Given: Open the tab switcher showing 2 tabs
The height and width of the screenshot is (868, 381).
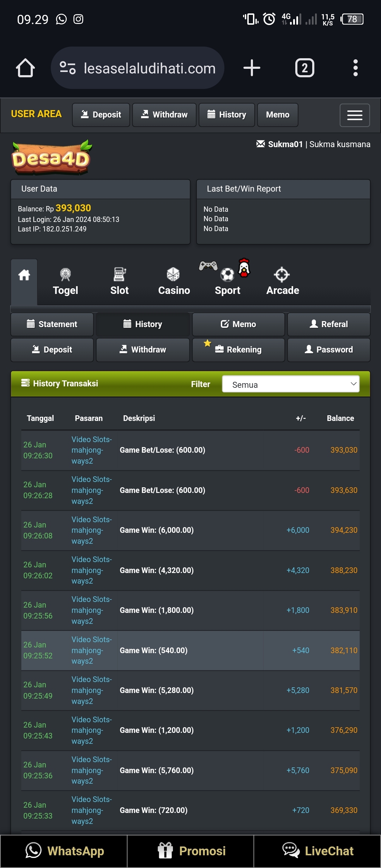Looking at the screenshot, I should (x=304, y=68).
